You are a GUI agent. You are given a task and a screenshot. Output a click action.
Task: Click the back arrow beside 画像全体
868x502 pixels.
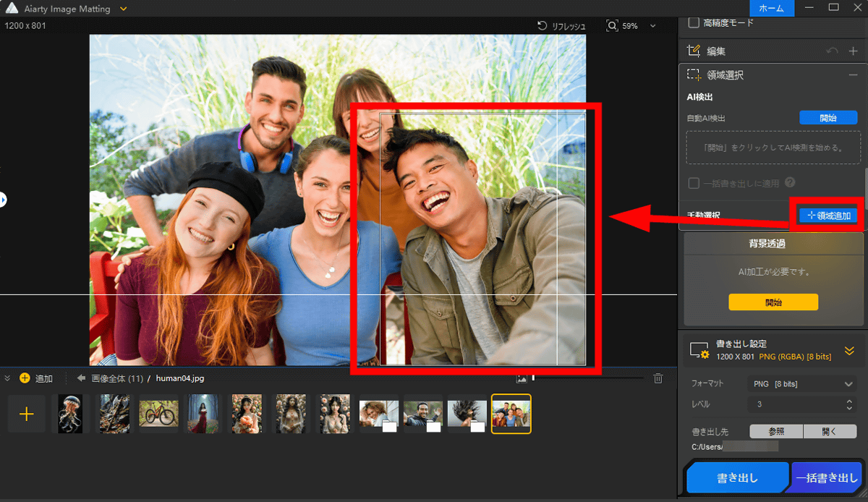point(81,378)
